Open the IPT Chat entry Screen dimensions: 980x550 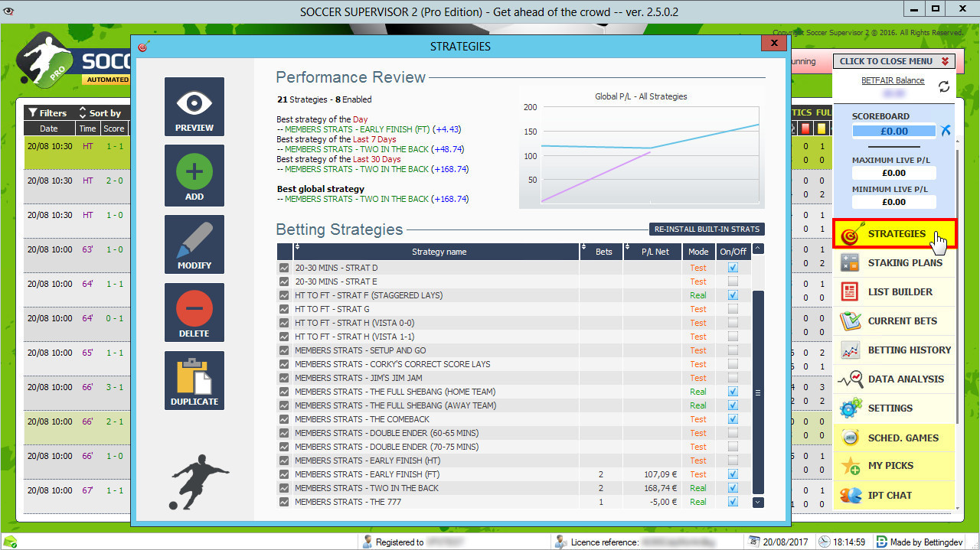(894, 495)
